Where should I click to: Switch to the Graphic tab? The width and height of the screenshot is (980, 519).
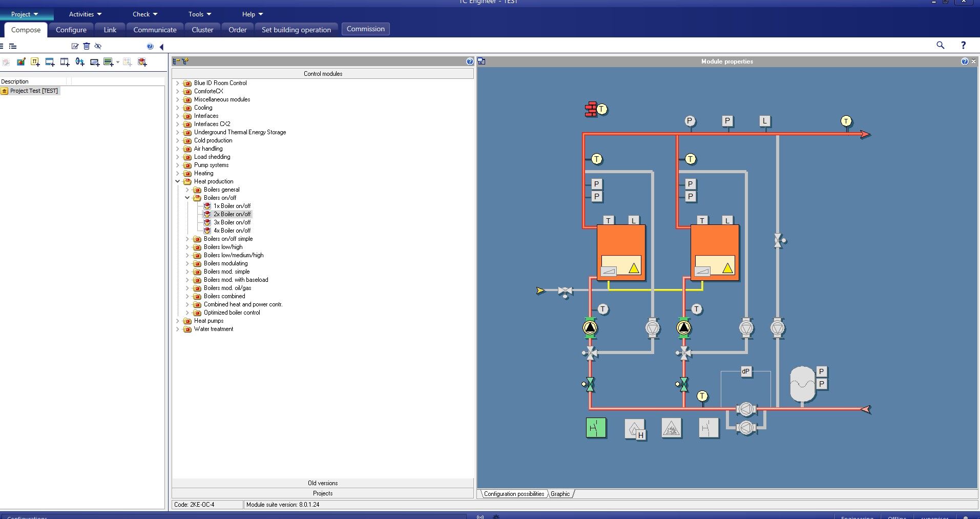[x=560, y=494]
